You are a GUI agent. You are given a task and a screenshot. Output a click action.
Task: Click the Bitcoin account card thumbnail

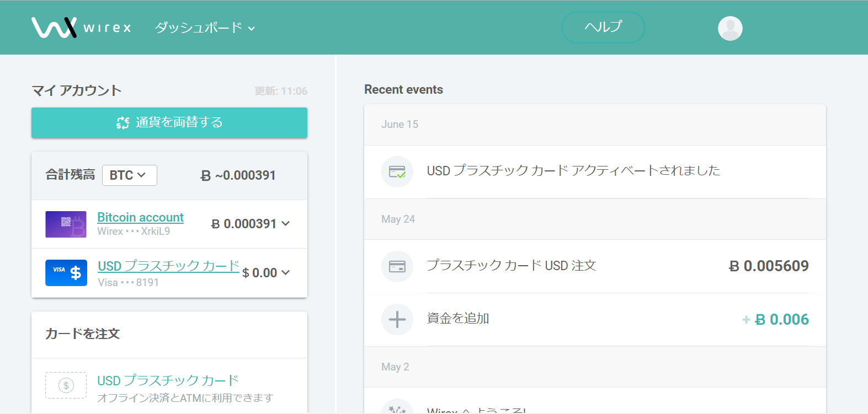coord(66,224)
